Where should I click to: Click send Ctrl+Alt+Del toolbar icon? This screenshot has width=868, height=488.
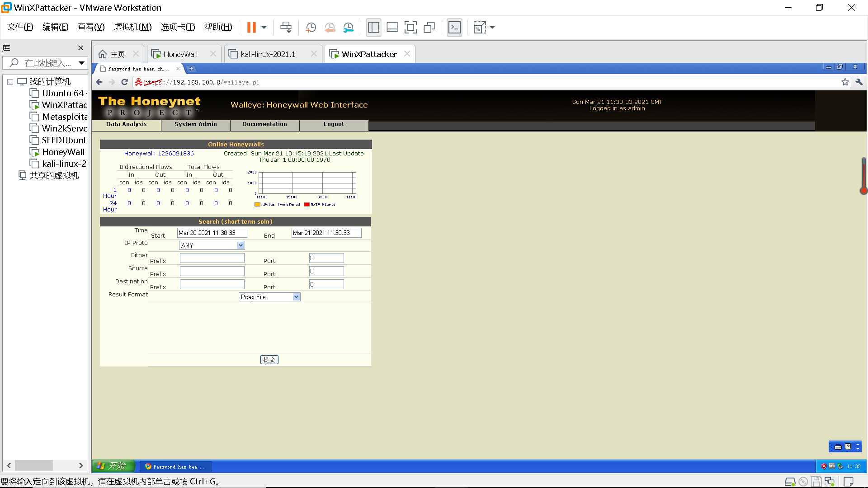286,28
